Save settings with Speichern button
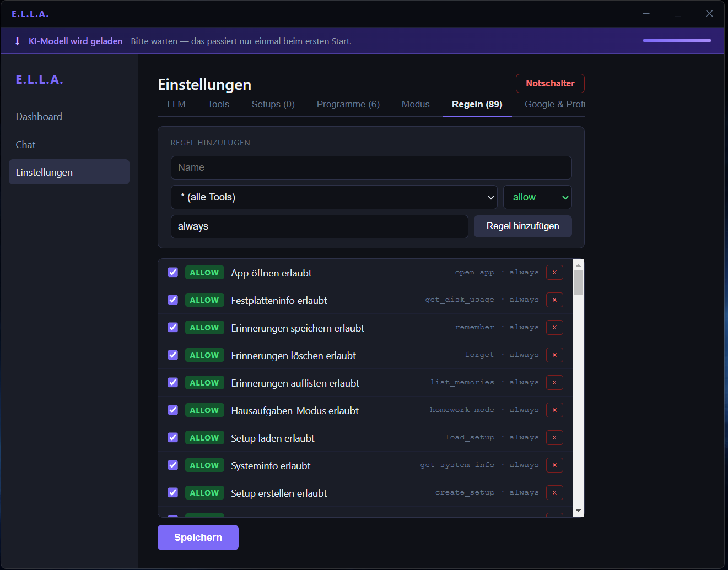 pos(198,538)
